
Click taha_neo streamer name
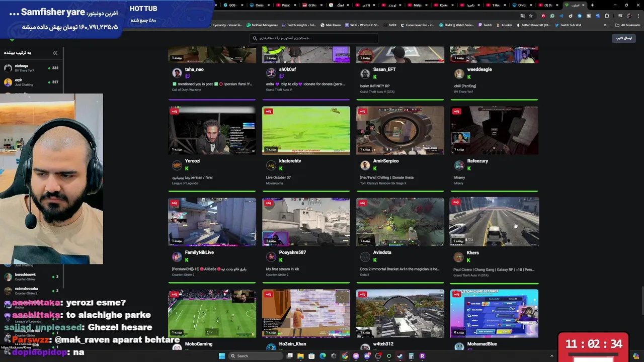pos(194,69)
